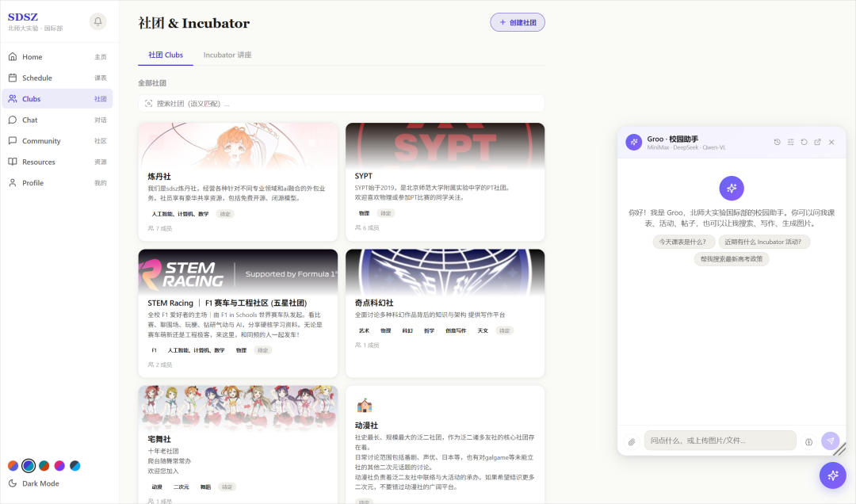Click the 动漫社 club title
856x504 pixels.
pyautogui.click(x=366, y=426)
